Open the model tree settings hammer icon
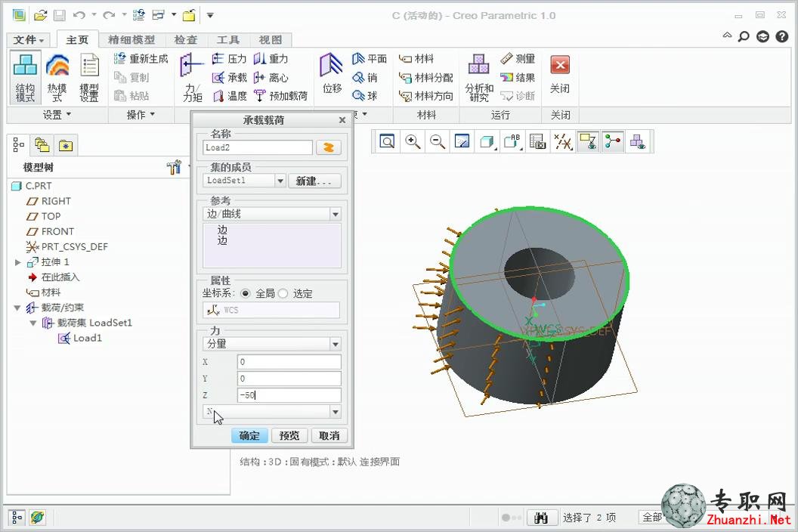The height and width of the screenshot is (532, 798). [174, 167]
